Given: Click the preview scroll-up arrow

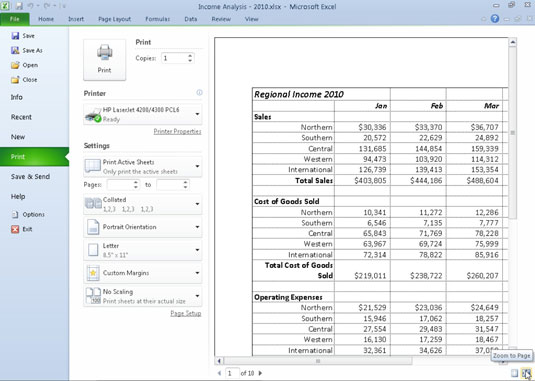Looking at the screenshot, I should pyautogui.click(x=512, y=42).
